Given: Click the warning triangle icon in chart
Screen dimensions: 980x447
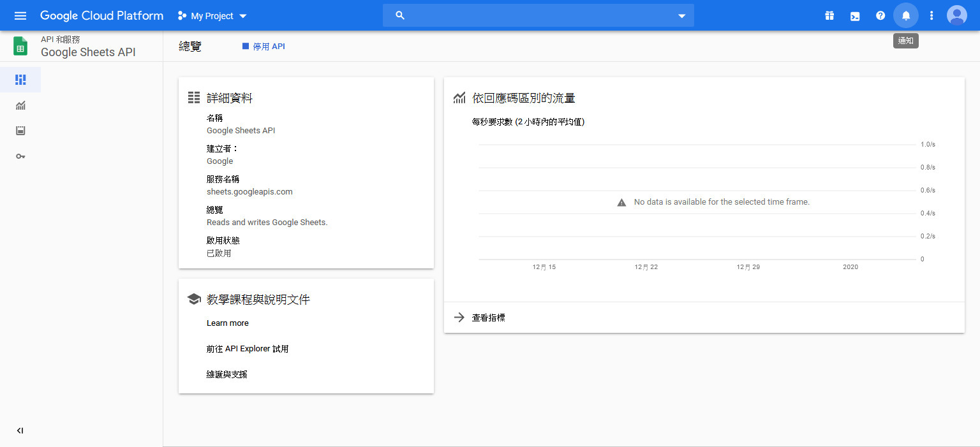Looking at the screenshot, I should point(621,202).
